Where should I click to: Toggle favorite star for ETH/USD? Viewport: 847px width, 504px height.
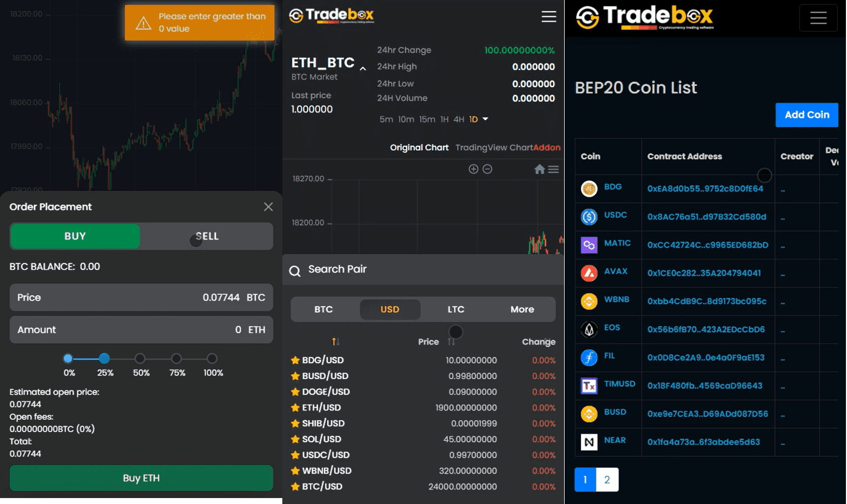point(295,408)
